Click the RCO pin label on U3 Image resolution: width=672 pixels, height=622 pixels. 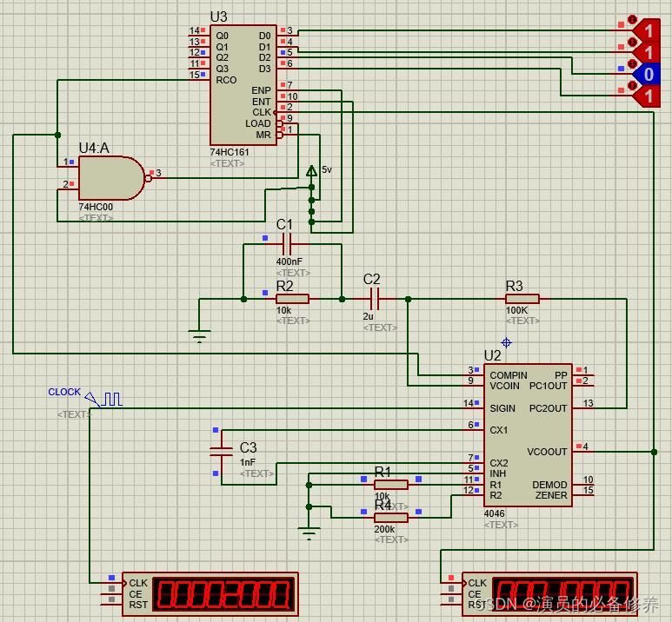pos(226,80)
